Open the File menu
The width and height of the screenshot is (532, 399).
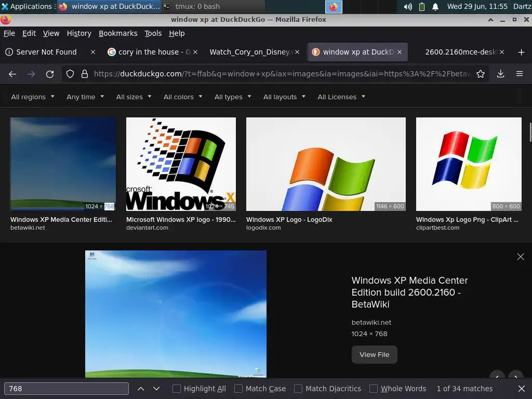(9, 33)
